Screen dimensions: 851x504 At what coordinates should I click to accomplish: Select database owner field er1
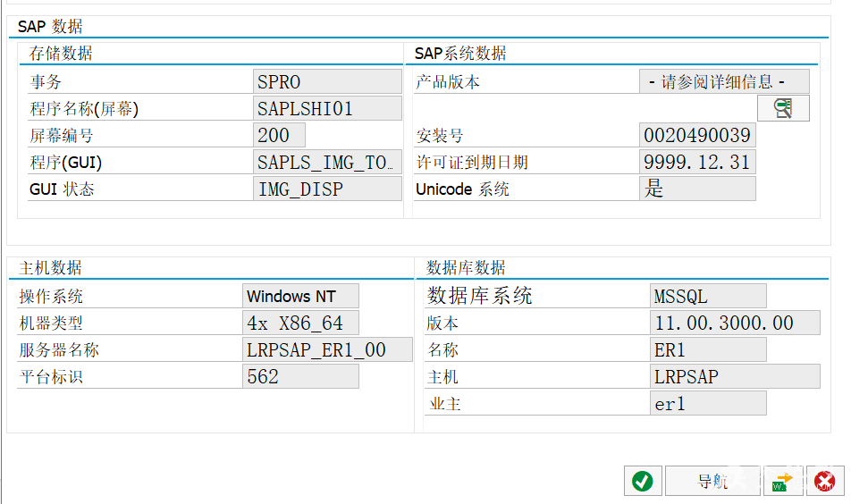pos(708,403)
